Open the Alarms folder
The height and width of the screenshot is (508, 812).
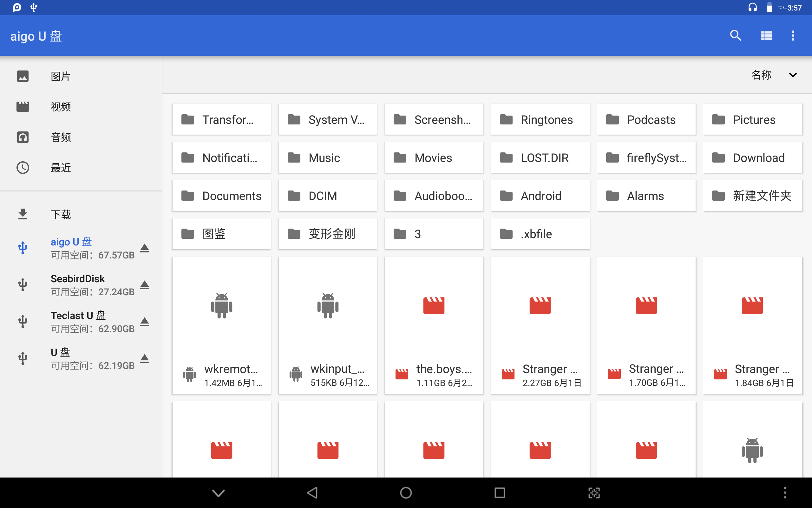point(646,196)
